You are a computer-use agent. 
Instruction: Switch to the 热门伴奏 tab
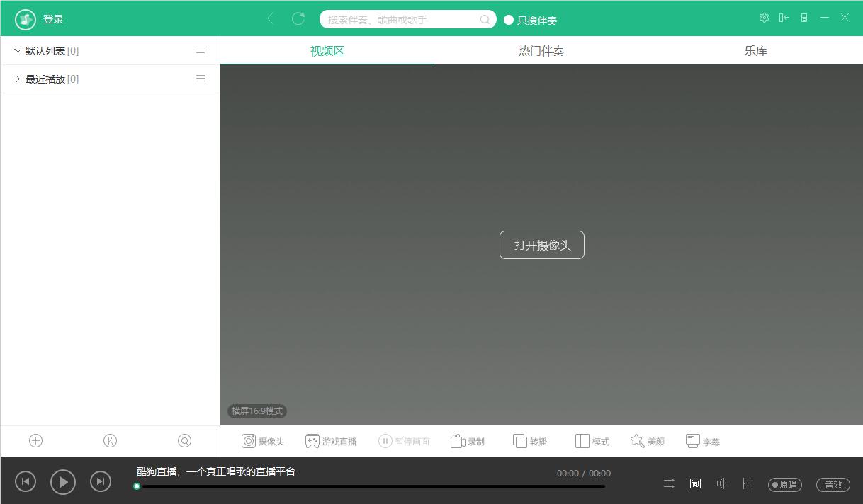pos(541,50)
